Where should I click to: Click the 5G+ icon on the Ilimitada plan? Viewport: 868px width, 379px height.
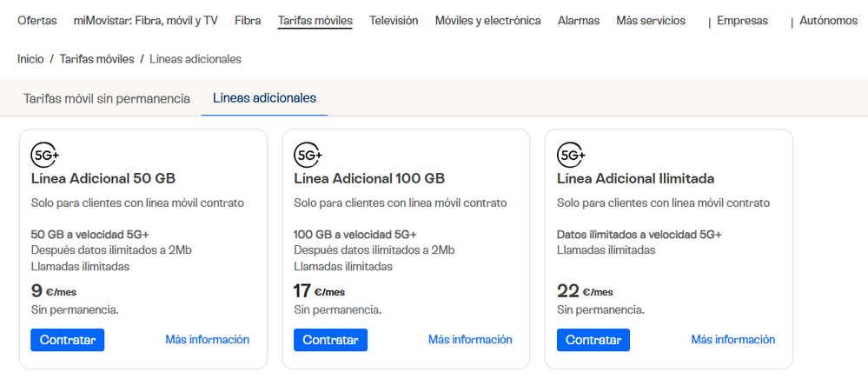click(x=570, y=155)
